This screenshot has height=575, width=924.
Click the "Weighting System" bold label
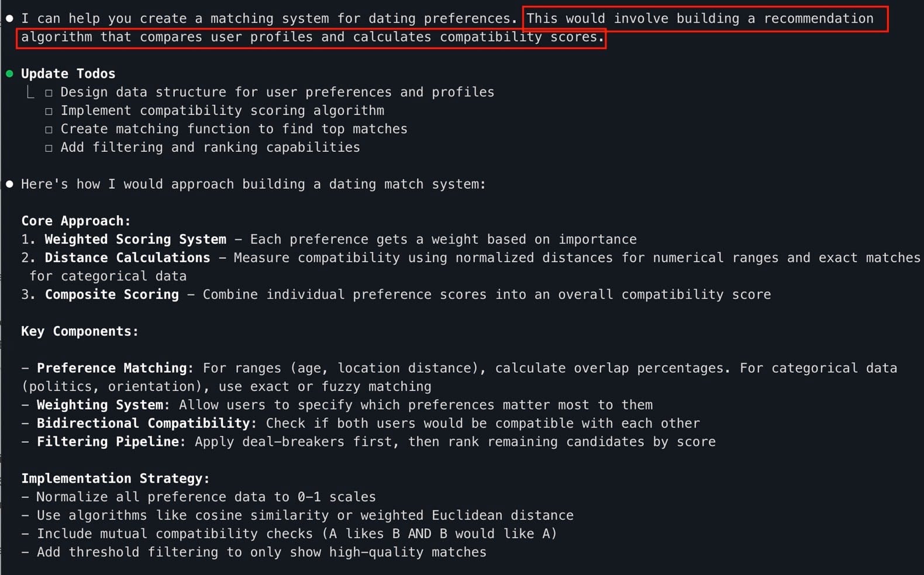(x=100, y=405)
